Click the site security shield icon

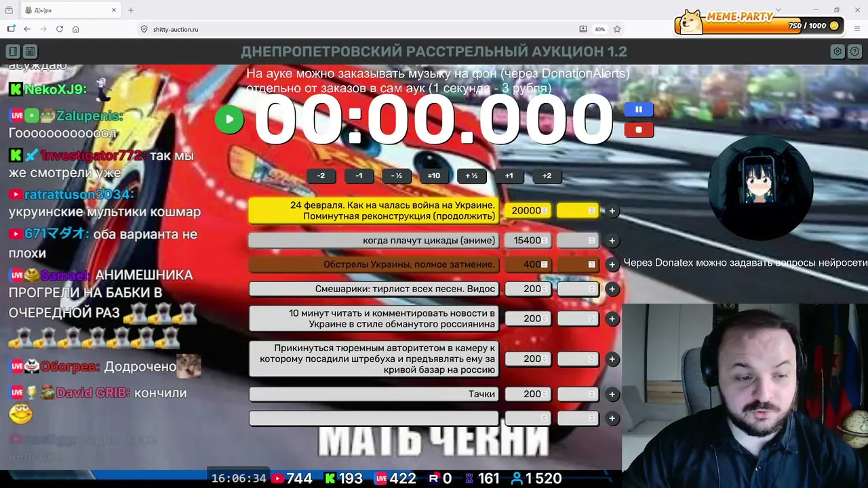(x=144, y=29)
